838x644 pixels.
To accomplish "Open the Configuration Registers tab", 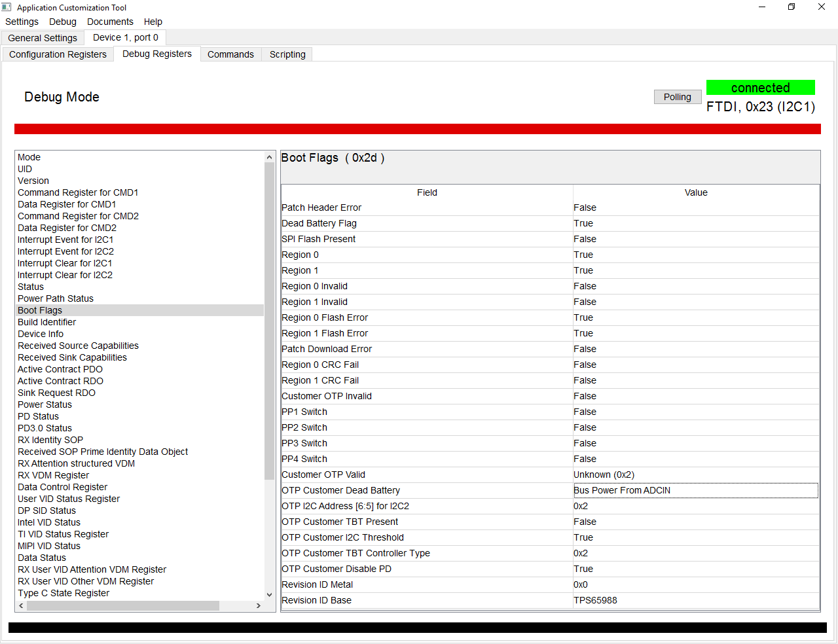I will (58, 54).
